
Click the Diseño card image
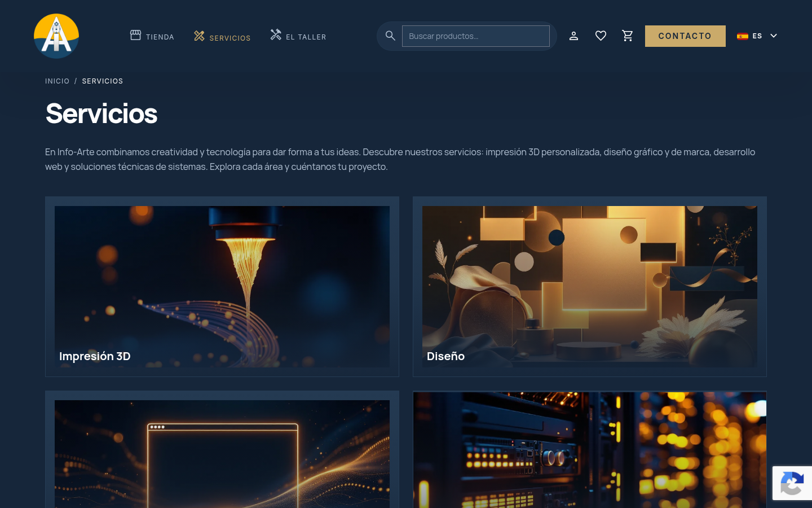coord(590,287)
